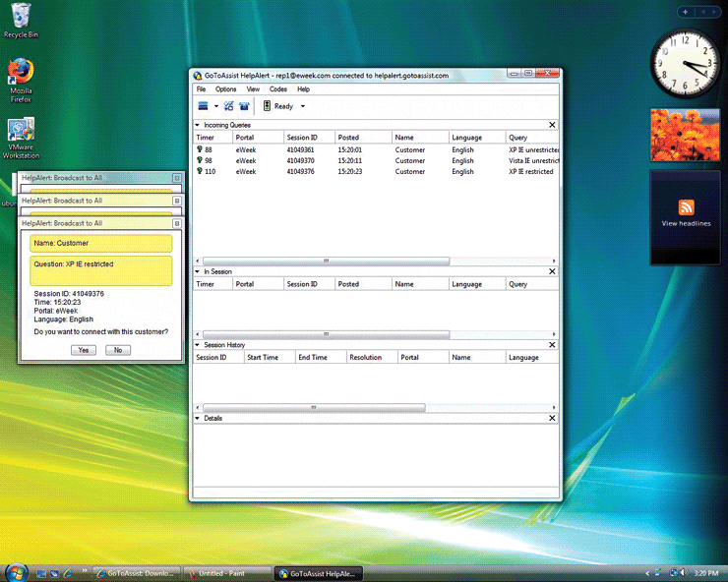
Task: Open the File menu
Action: [x=201, y=89]
